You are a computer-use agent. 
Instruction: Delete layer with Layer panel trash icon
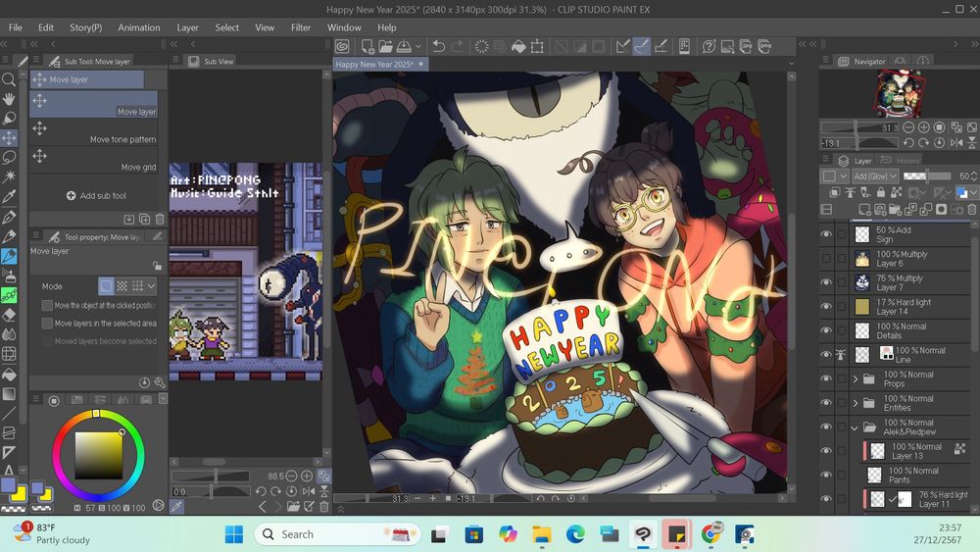(972, 210)
